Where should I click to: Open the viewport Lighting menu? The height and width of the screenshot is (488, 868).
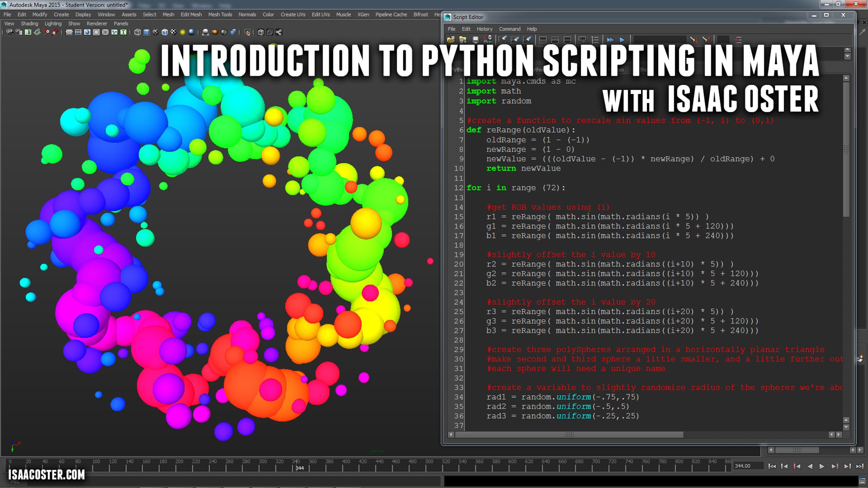[x=53, y=23]
